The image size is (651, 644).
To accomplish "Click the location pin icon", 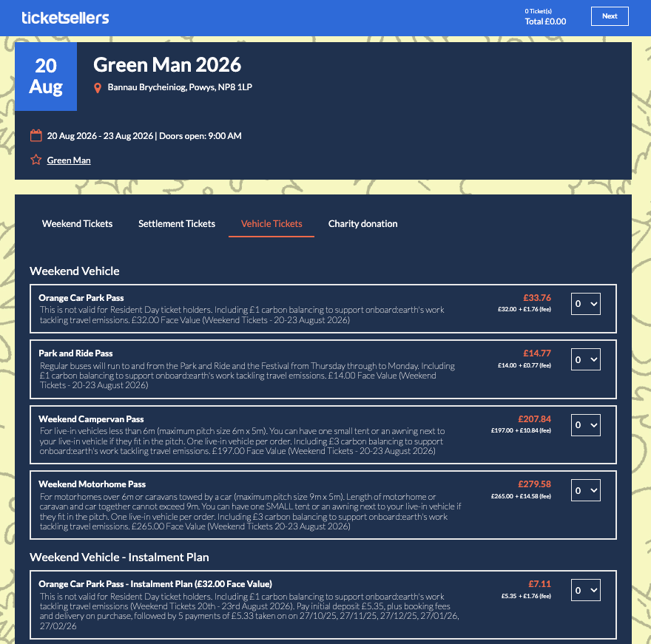I will [x=98, y=88].
